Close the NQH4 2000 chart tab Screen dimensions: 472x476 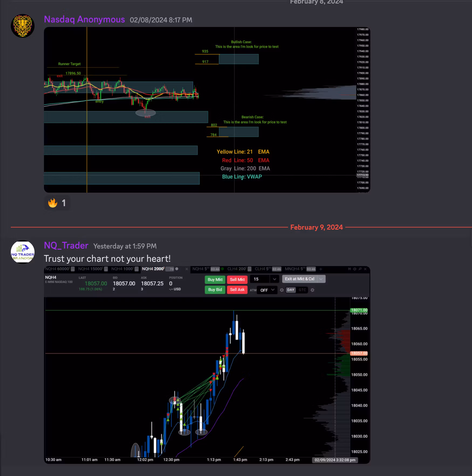(x=187, y=269)
